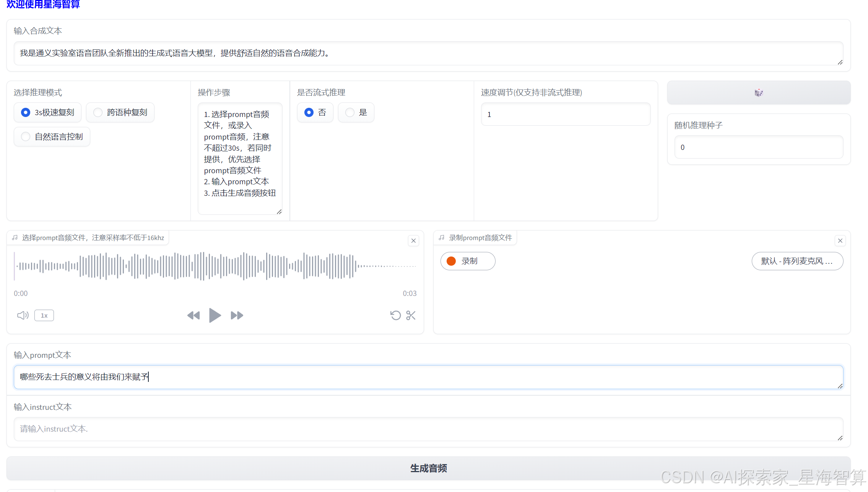Viewport: 868px width, 492px height.
Task: Open the microphone device dropdown
Action: [x=797, y=261]
